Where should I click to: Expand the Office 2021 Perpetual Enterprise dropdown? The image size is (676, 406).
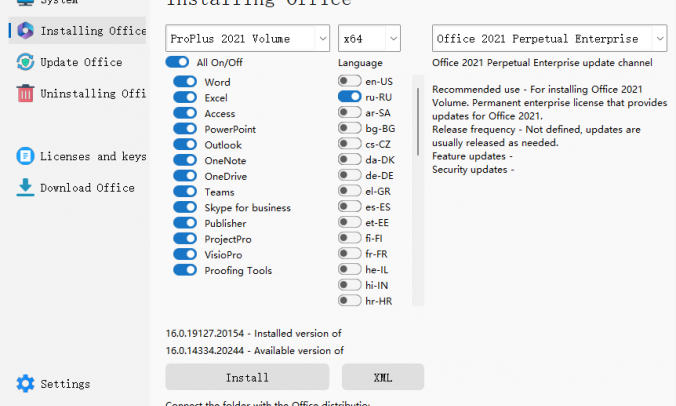click(x=550, y=38)
